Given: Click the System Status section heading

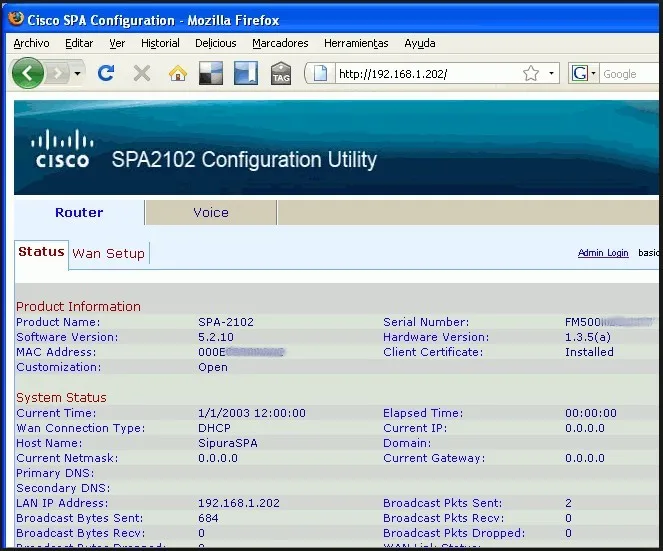Looking at the screenshot, I should [x=61, y=398].
